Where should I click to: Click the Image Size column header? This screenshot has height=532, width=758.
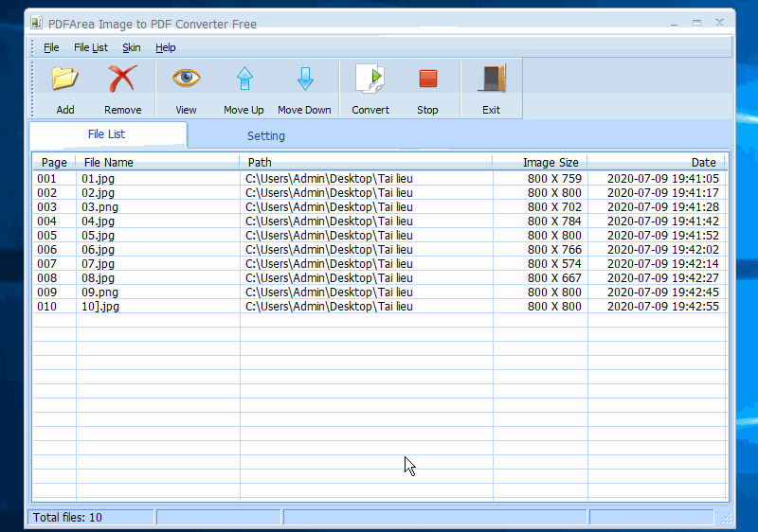tap(540, 162)
